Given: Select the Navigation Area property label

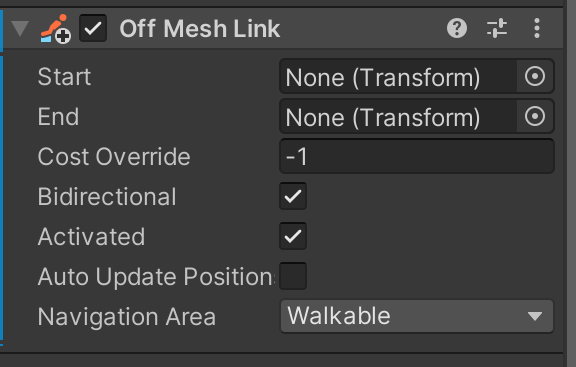Looking at the screenshot, I should (x=127, y=317).
